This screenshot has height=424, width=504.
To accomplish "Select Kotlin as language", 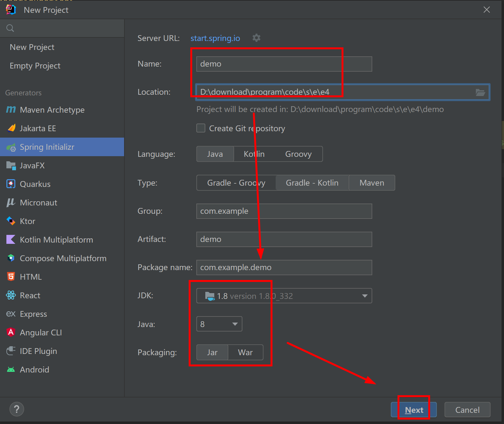I will click(254, 154).
